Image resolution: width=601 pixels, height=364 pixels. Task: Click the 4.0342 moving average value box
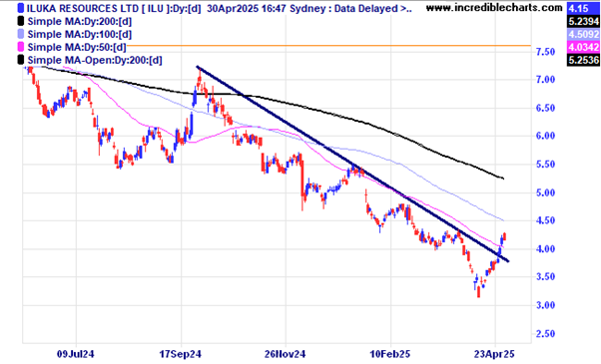(x=583, y=47)
